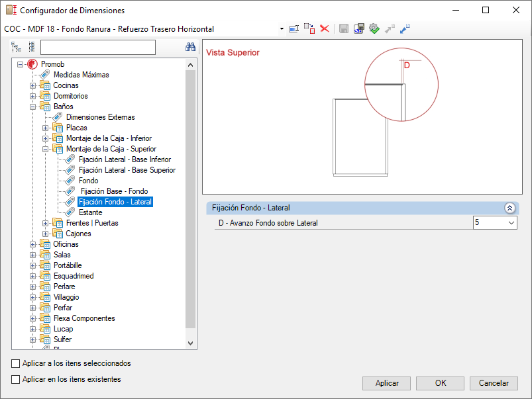Image resolution: width=532 pixels, height=399 pixels.
Task: Collapse the 'Fijación Fondo - Lateral' section chevron
Action: click(509, 208)
